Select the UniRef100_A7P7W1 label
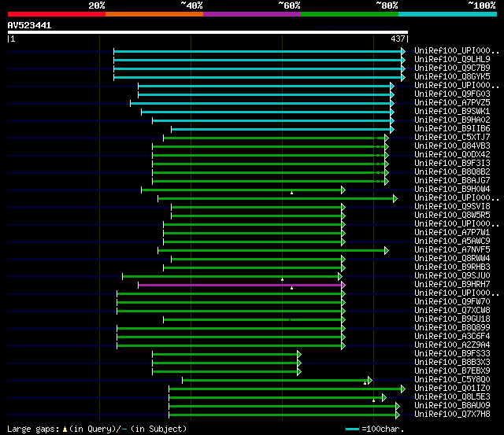The width and height of the screenshot is (504, 435). coord(452,233)
